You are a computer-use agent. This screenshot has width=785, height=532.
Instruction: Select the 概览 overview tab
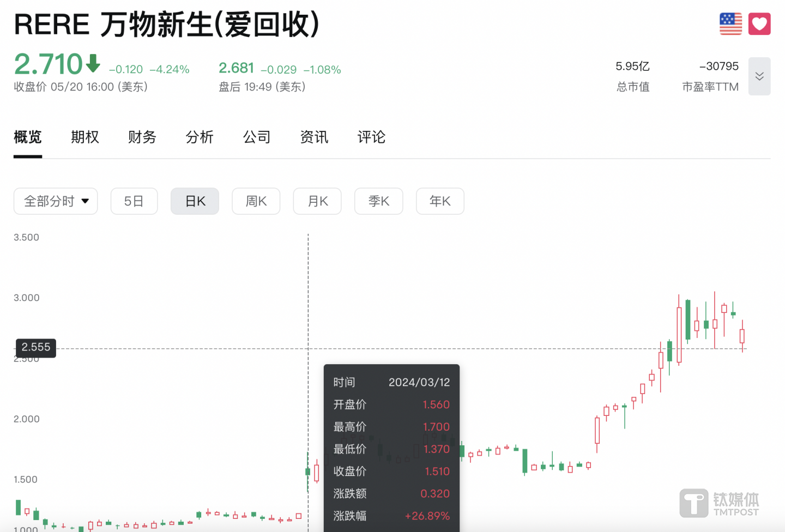pos(28,137)
